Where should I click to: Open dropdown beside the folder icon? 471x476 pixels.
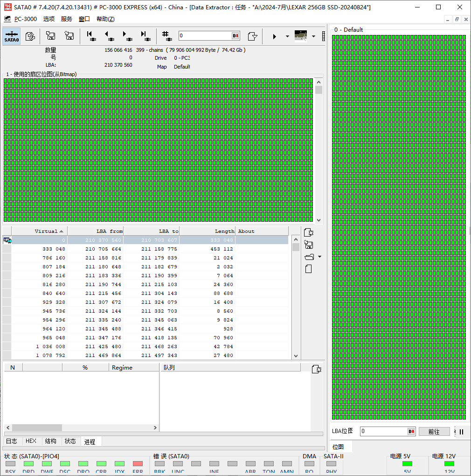point(319,257)
